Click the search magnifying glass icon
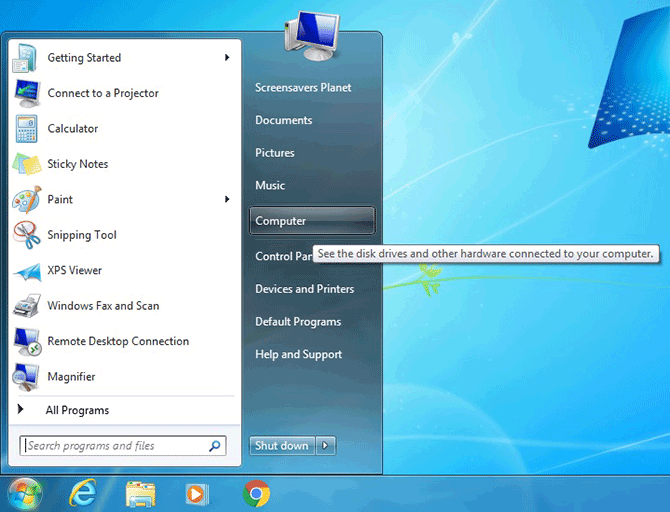 pos(215,446)
